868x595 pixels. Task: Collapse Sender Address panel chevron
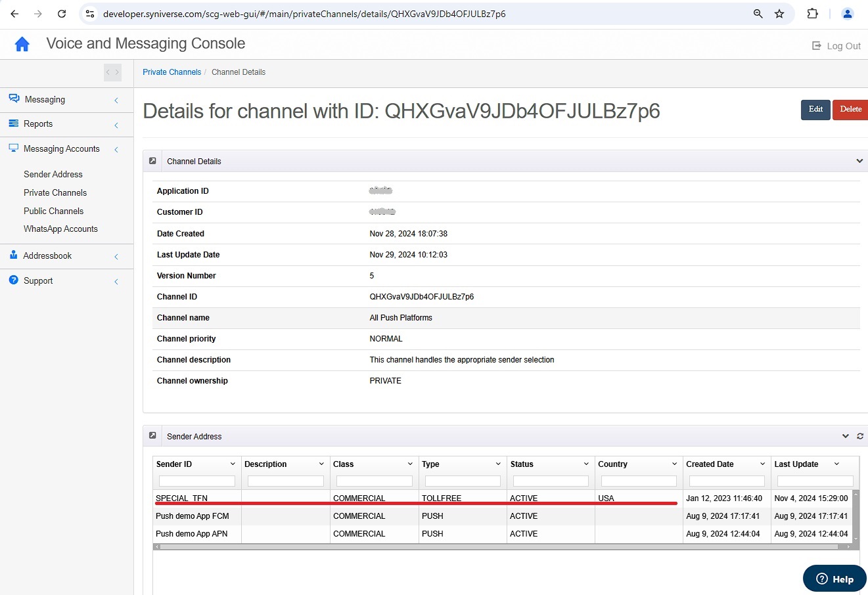pos(846,436)
